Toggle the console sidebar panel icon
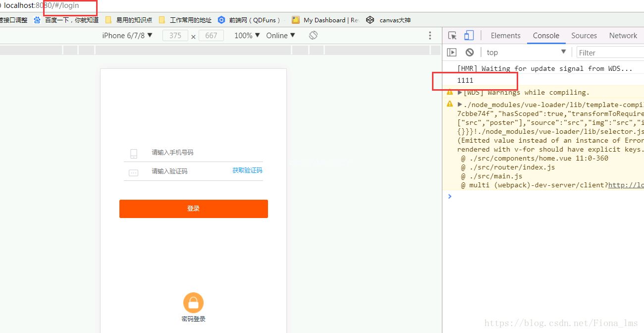This screenshot has height=333, width=644. tap(452, 53)
